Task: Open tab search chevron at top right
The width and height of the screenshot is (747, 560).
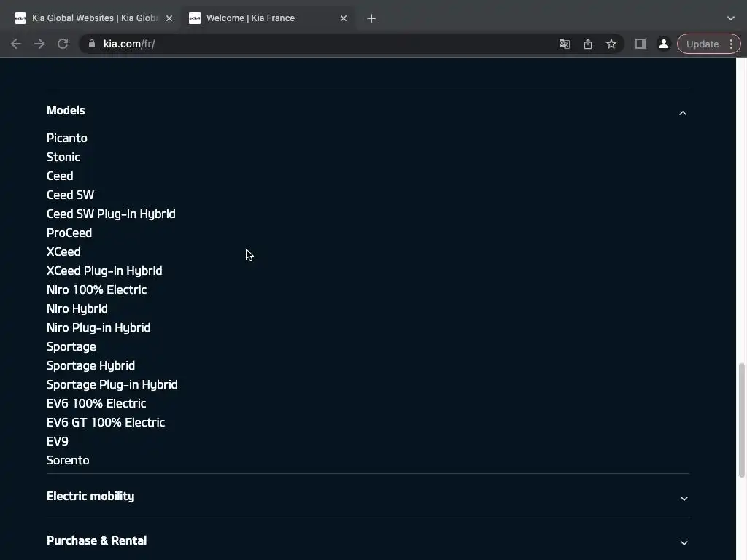Action: coord(731,18)
